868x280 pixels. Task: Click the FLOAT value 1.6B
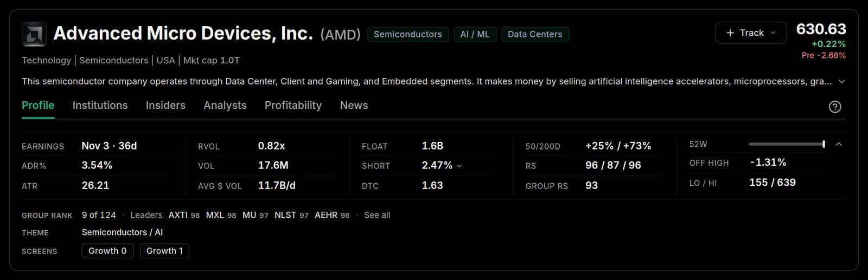(432, 146)
